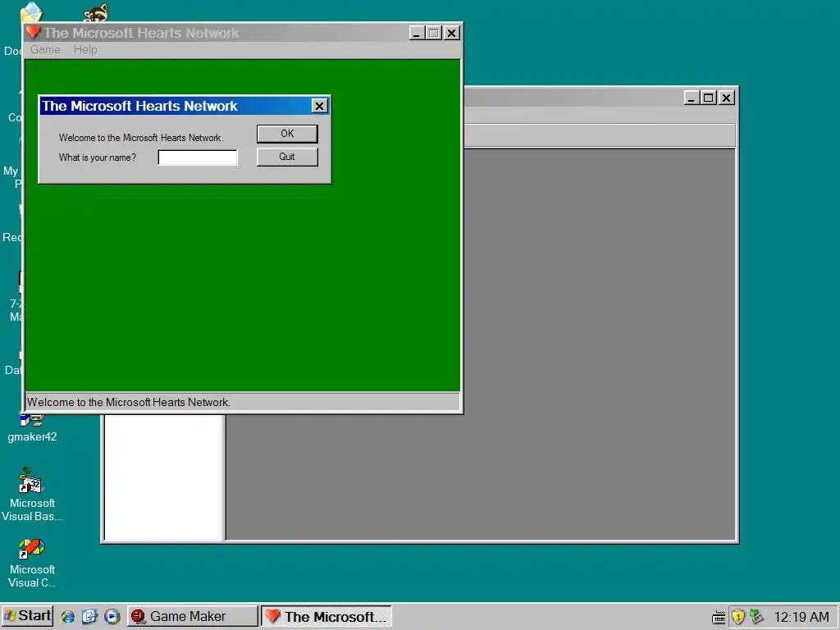This screenshot has height=630, width=840.
Task: Maximize the Game Maker window behind
Action: [709, 98]
